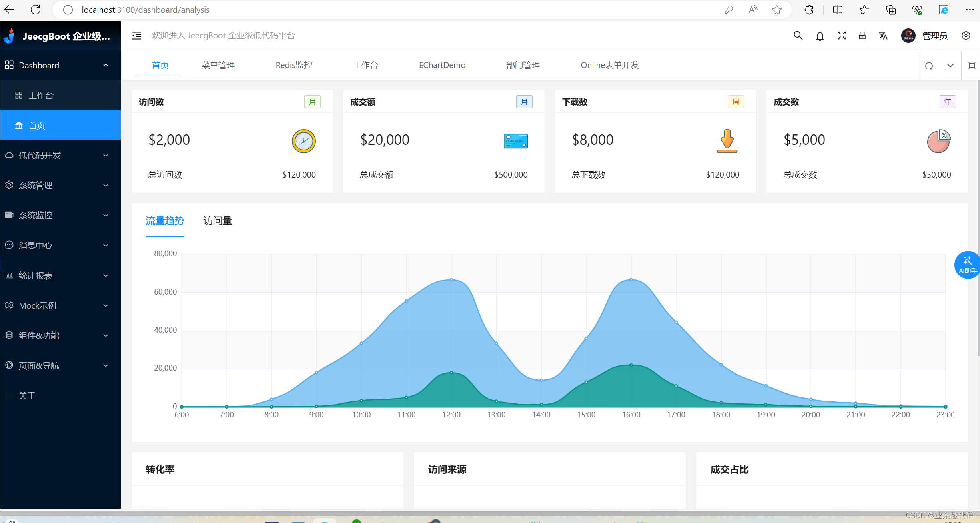Viewport: 980px width, 523px height.
Task: Expand the 系统监控 sidebar menu
Action: (60, 215)
